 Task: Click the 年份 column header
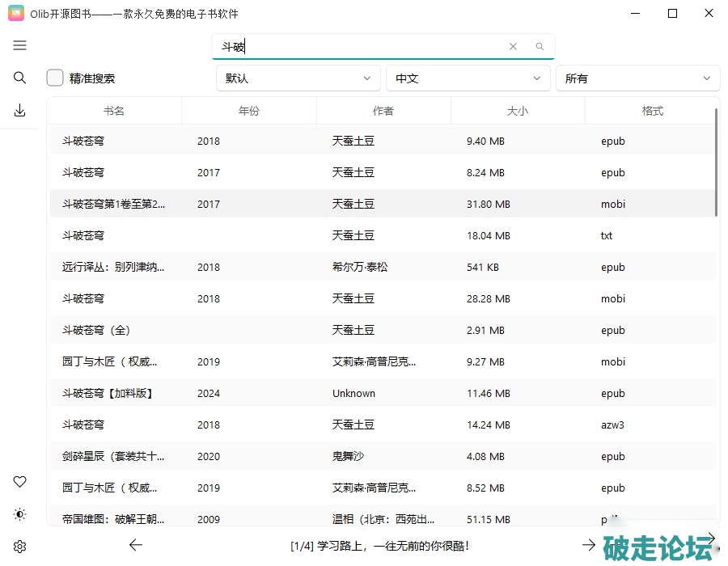tap(249, 111)
